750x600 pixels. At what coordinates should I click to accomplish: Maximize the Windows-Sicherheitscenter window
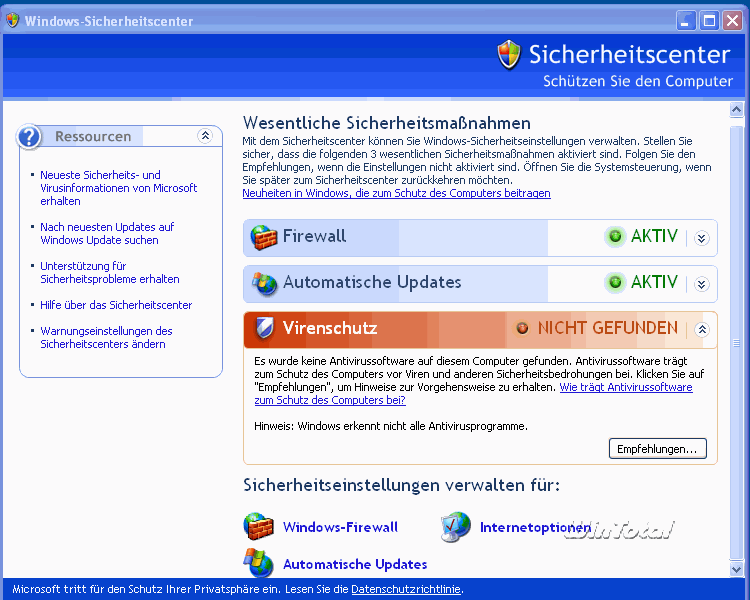coord(709,21)
